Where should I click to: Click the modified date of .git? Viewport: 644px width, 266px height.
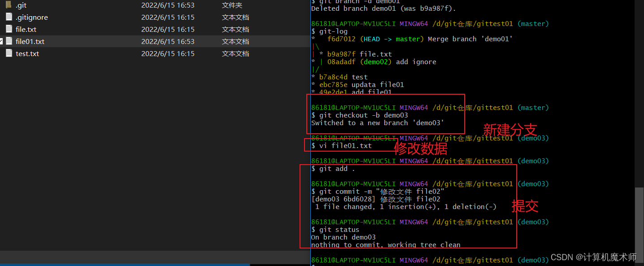168,5
